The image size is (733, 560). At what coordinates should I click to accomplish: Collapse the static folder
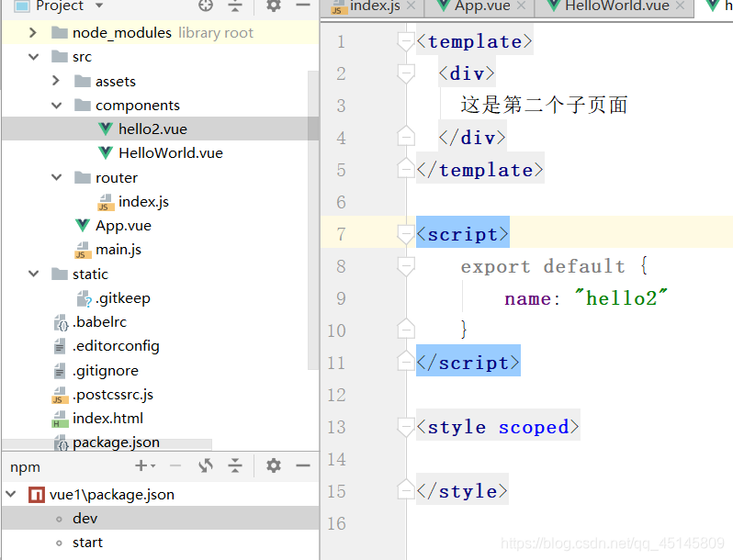point(34,274)
